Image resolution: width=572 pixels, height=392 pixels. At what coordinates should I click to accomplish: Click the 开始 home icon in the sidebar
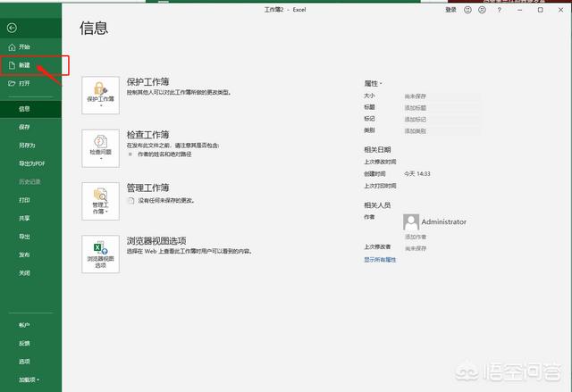[x=11, y=46]
